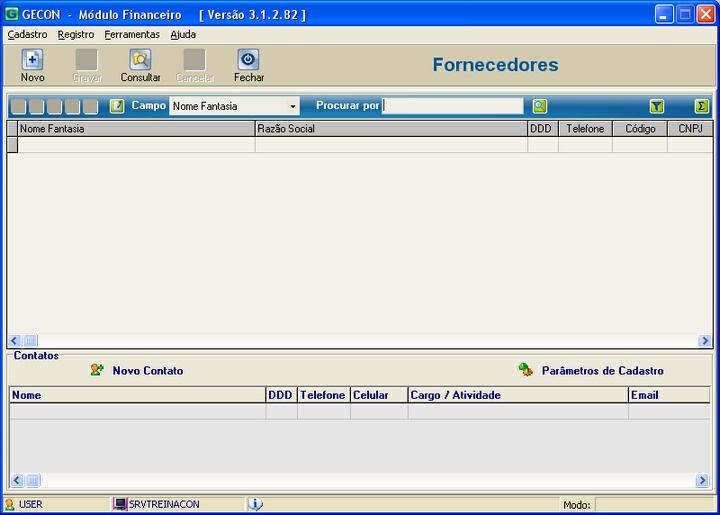Click suppliers grid left scroll arrow

tap(14, 341)
